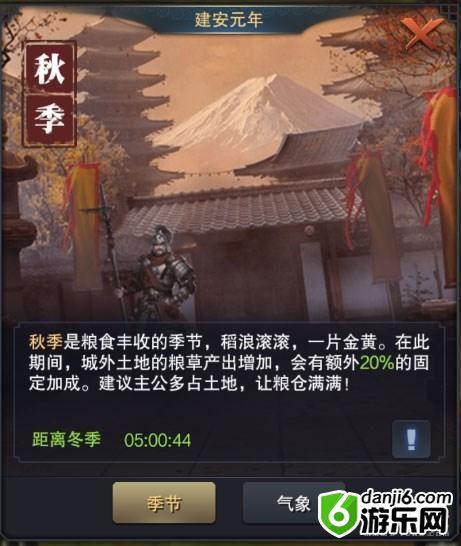Viewport: 461px width, 546px height.
Task: Click the danji6.com watermark text
Action: 406,499
